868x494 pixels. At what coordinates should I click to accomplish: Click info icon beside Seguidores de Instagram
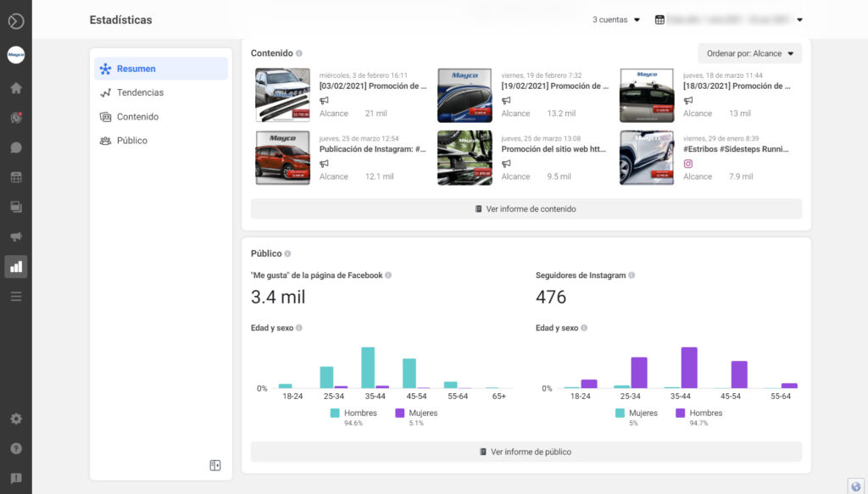pos(632,275)
